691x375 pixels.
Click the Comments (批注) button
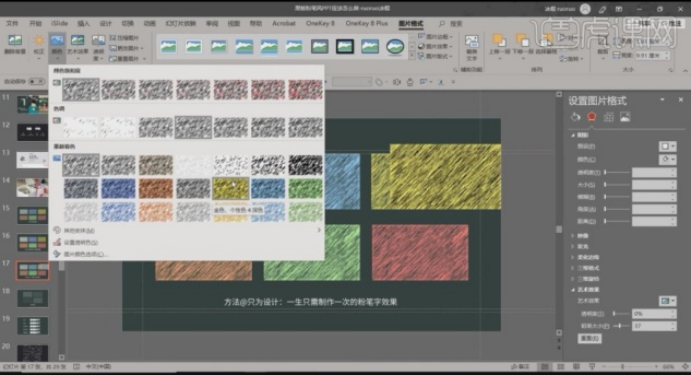coord(672,23)
